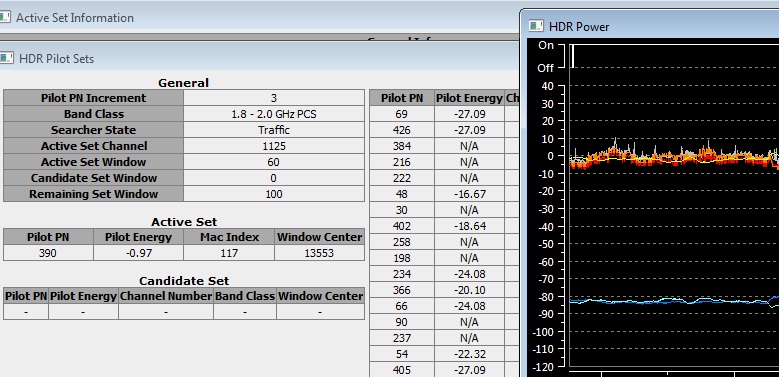The height and width of the screenshot is (377, 779).
Task: Click Pilot PN header in neighbor list
Action: (x=402, y=98)
